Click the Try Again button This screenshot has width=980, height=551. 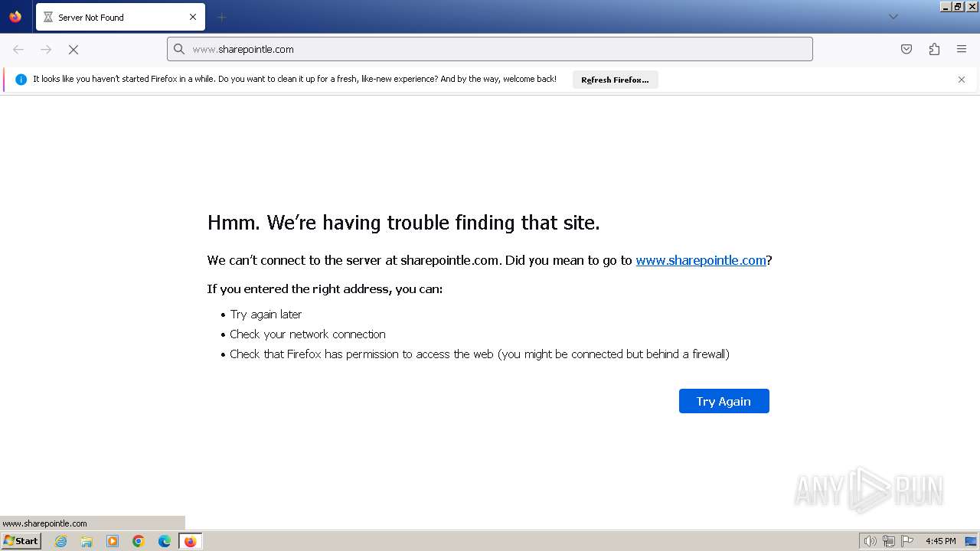tap(724, 401)
